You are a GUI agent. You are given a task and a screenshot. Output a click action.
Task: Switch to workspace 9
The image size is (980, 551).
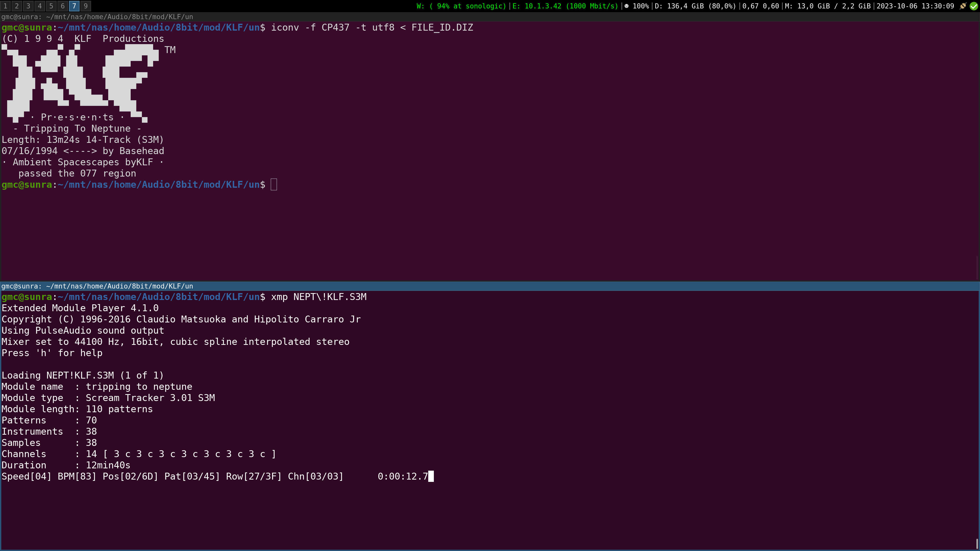[85, 6]
